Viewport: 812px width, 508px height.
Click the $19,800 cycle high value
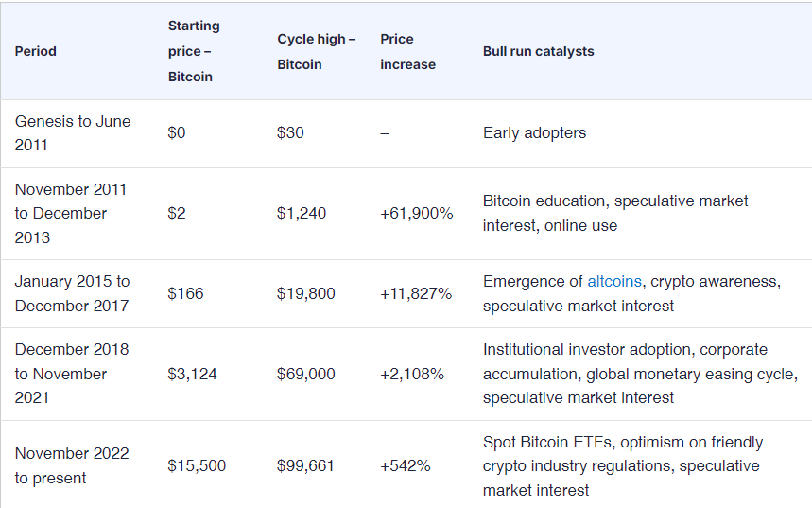305,294
